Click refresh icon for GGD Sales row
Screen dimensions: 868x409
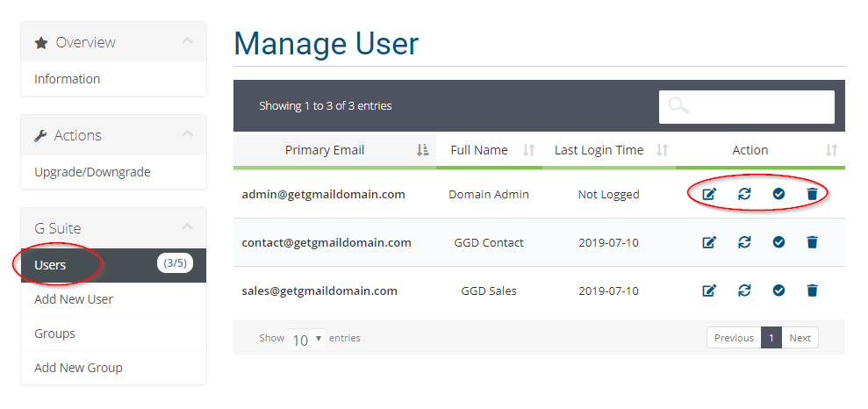point(744,290)
